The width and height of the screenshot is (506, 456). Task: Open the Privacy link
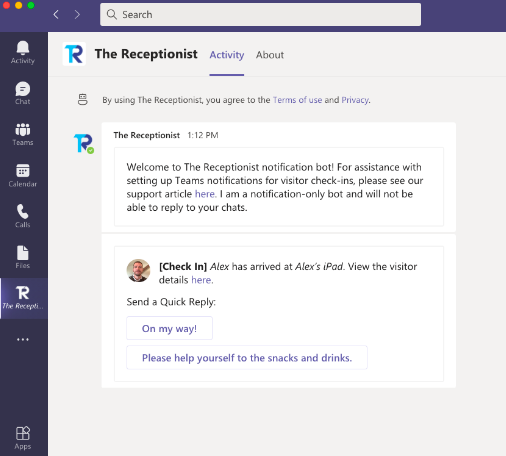(x=355, y=100)
